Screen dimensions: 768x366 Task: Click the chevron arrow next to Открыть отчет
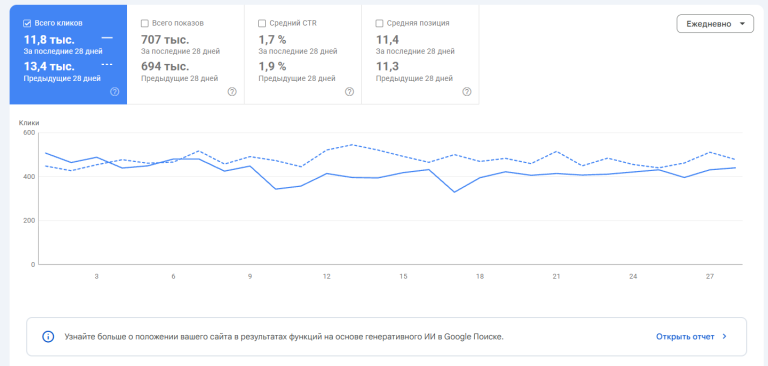click(x=724, y=337)
